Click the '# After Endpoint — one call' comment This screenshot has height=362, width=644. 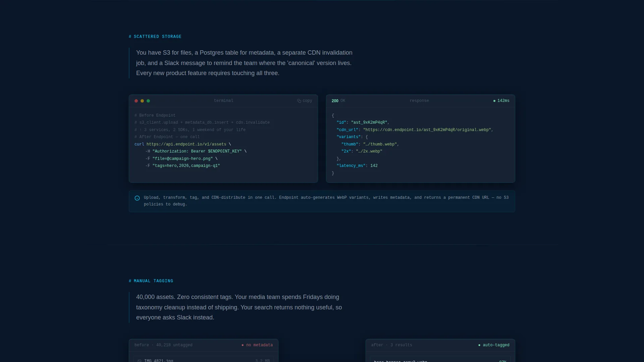point(167,137)
